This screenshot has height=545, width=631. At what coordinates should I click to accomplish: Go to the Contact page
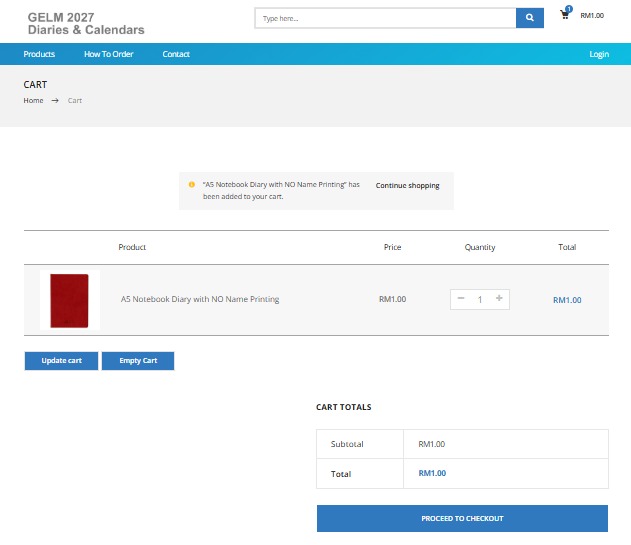[x=176, y=54]
